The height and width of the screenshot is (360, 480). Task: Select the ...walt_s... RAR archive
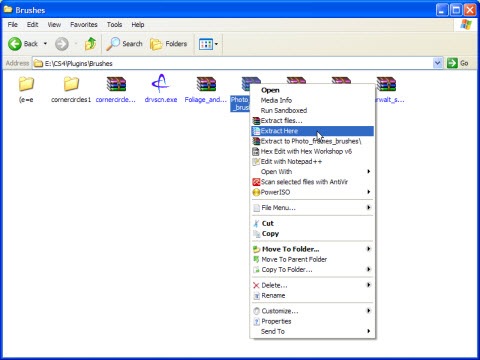(x=388, y=90)
